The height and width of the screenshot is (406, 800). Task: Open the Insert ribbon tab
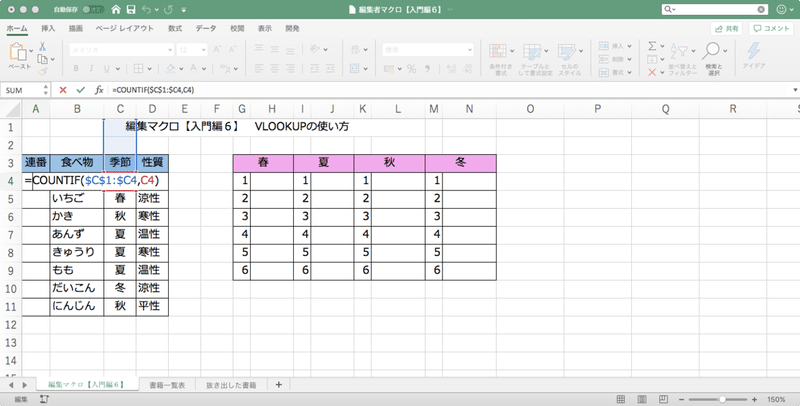[x=48, y=29]
